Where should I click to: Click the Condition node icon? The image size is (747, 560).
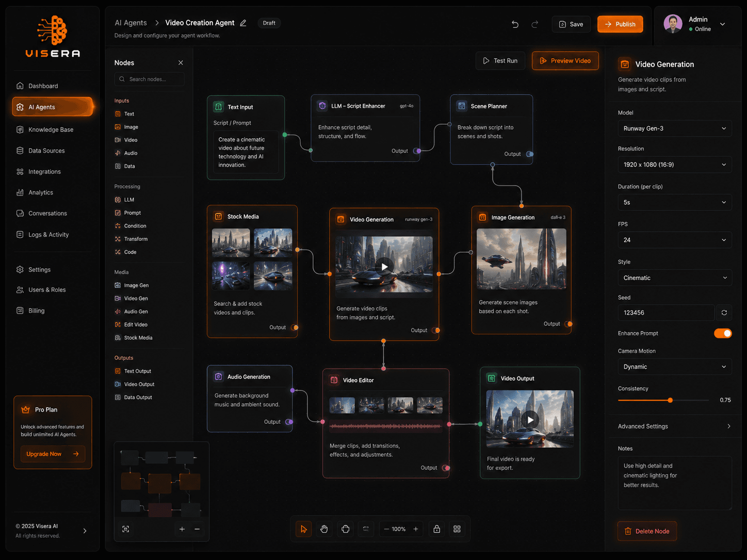tap(118, 226)
